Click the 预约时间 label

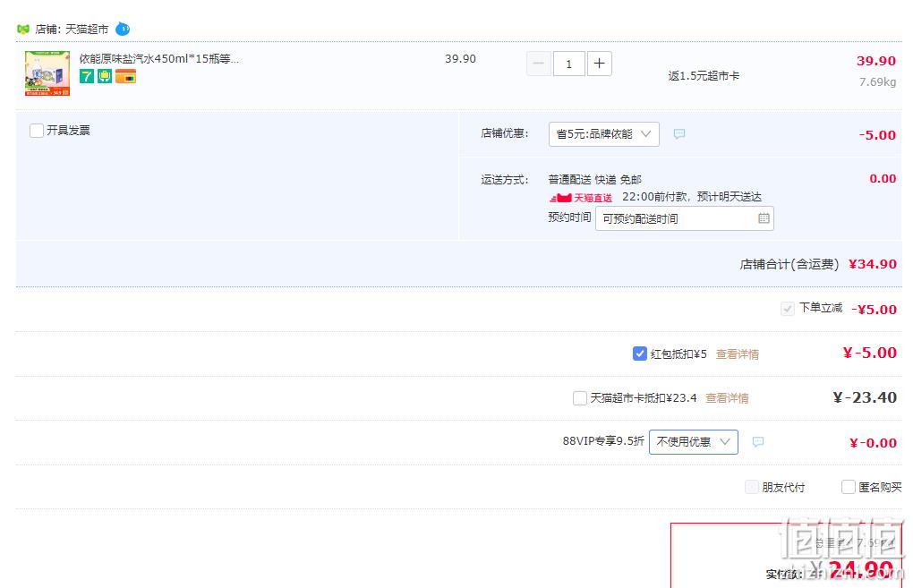(569, 217)
